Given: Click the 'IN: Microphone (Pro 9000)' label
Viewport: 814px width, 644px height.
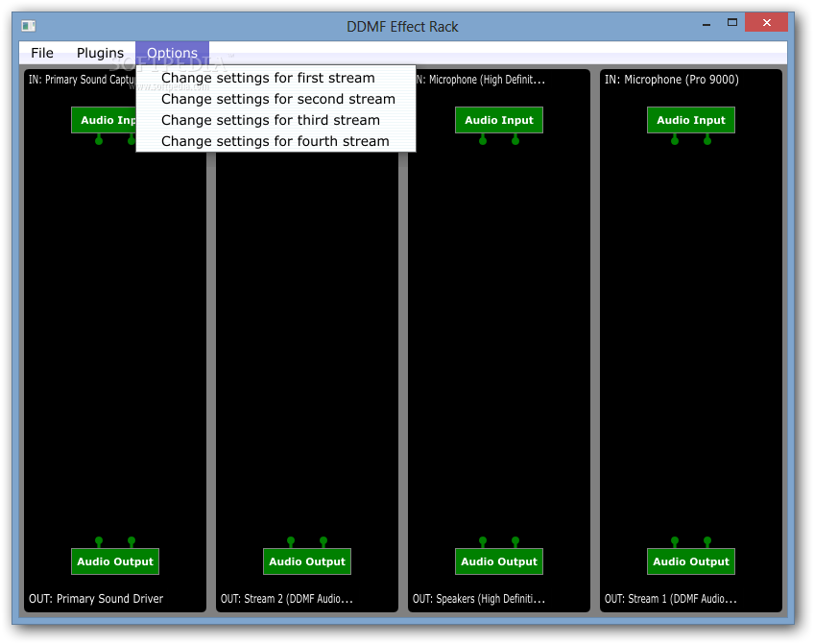Looking at the screenshot, I should point(672,80).
